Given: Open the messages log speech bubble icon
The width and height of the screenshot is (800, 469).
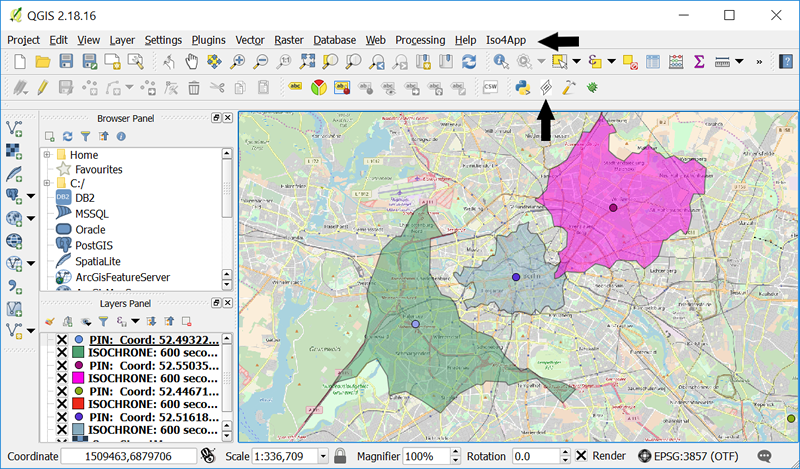Looking at the screenshot, I should [x=764, y=456].
